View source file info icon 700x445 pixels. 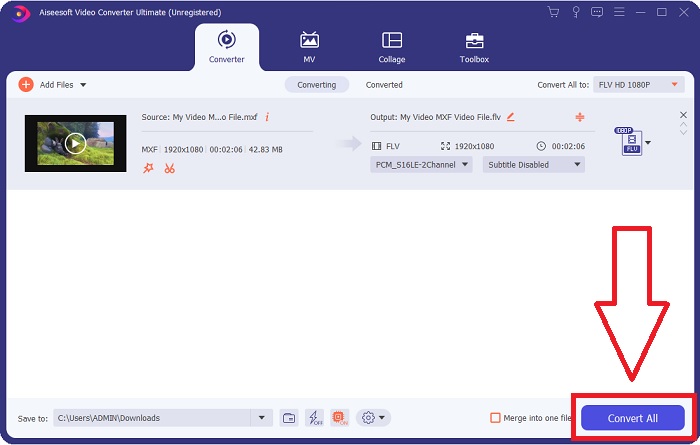(x=267, y=117)
